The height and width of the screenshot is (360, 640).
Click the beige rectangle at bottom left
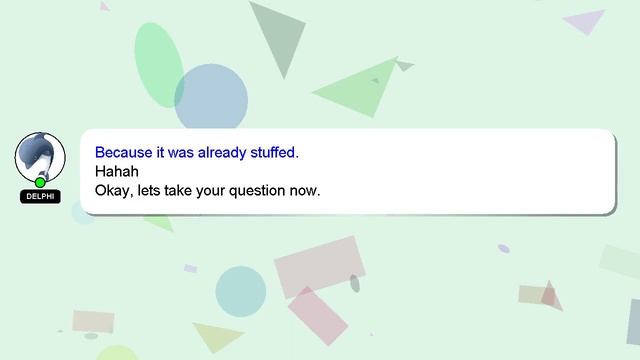tap(93, 322)
